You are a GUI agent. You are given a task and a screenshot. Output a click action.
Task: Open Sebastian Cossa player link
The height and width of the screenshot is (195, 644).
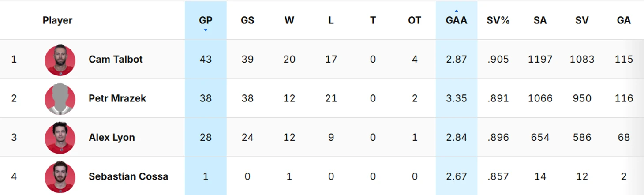(128, 176)
